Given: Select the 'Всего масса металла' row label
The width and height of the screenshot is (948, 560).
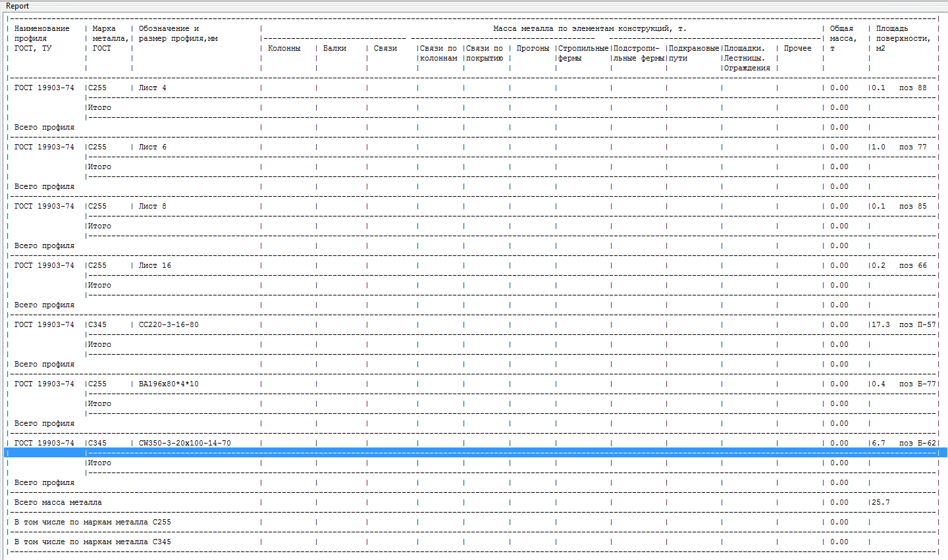Looking at the screenshot, I should (58, 502).
